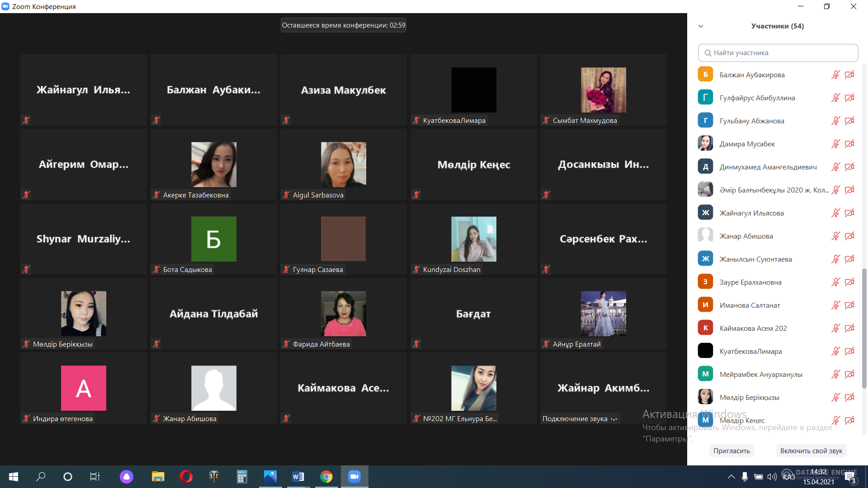Click Включить свой звук button
Image resolution: width=868 pixels, height=488 pixels.
tap(811, 450)
